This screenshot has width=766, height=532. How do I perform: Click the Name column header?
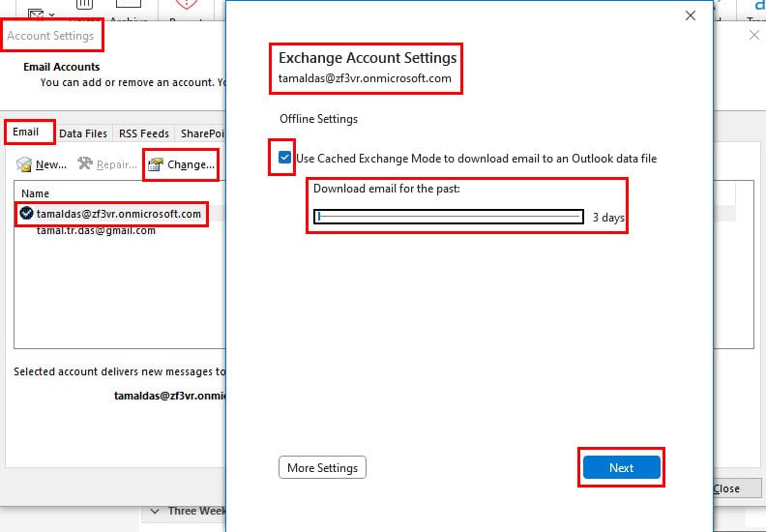(x=35, y=193)
